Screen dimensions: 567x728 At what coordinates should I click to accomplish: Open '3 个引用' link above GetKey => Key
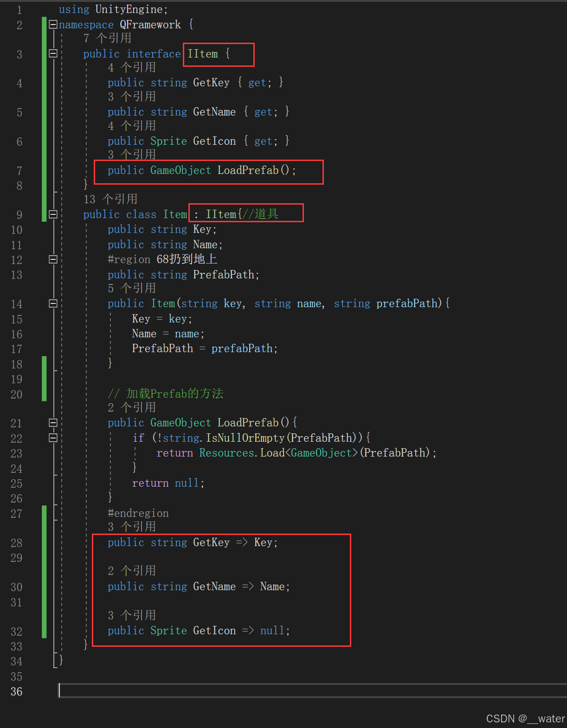[x=132, y=527]
